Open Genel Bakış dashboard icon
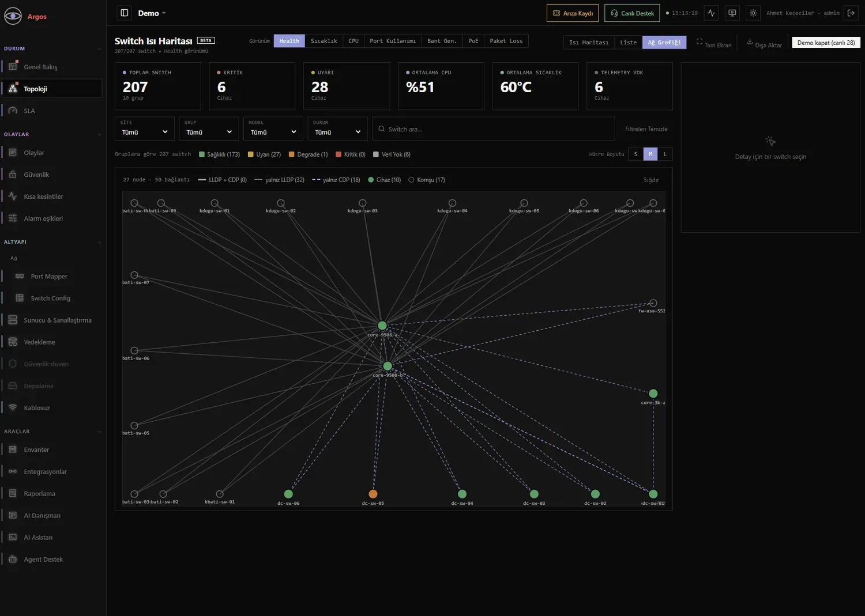 tap(13, 66)
